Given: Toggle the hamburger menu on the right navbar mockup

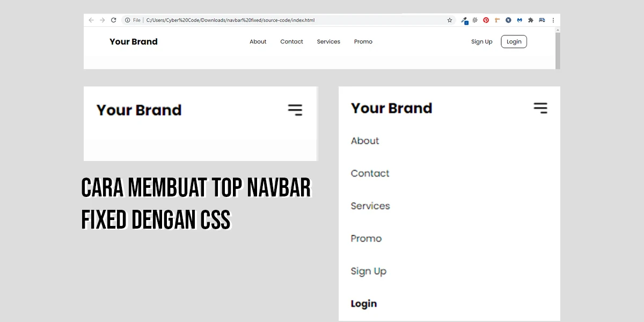Looking at the screenshot, I should click(x=541, y=108).
